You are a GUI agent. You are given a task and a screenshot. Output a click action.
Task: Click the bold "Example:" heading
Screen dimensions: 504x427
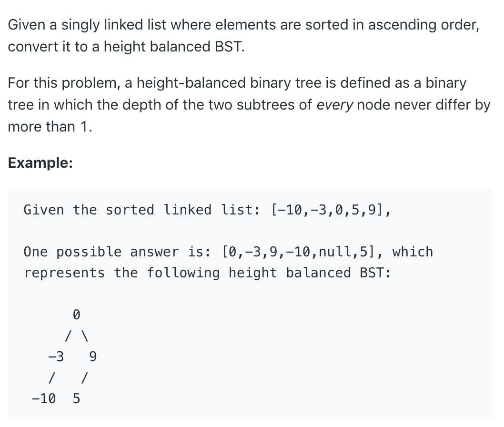(40, 163)
